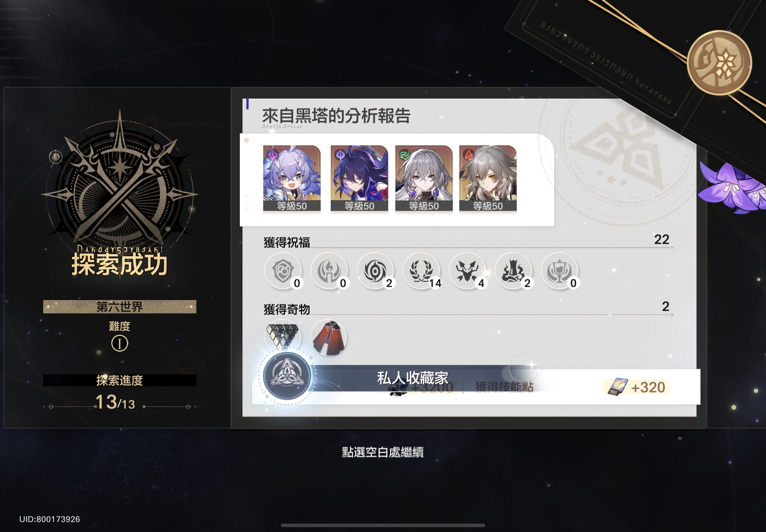Select The Hunt blessing icon showing 4
The image size is (766, 532).
[x=467, y=271]
